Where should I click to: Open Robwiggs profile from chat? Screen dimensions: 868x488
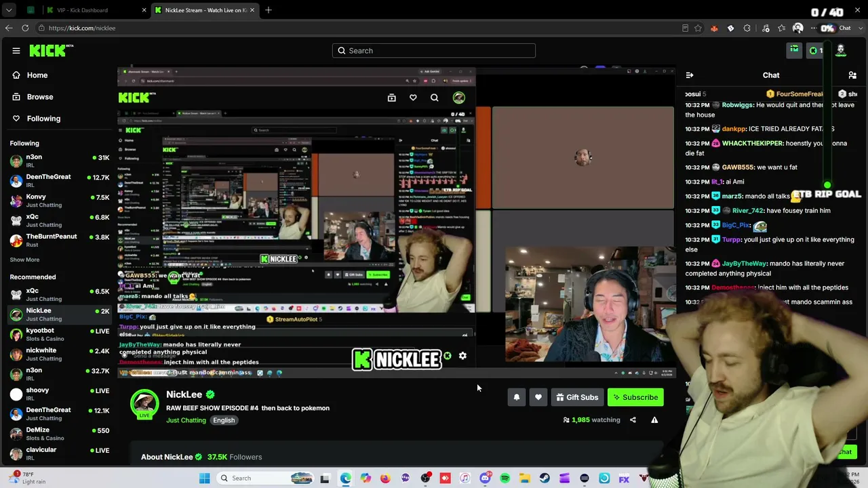(737, 105)
